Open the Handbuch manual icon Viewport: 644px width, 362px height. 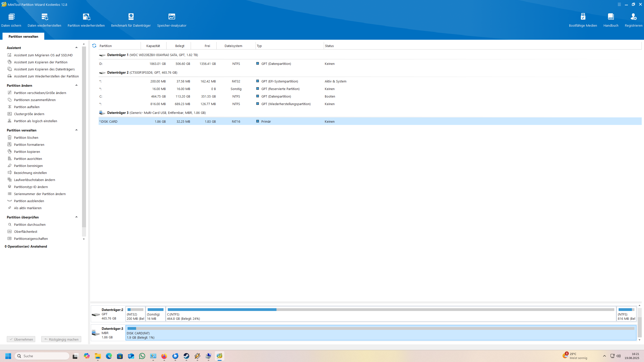(611, 17)
